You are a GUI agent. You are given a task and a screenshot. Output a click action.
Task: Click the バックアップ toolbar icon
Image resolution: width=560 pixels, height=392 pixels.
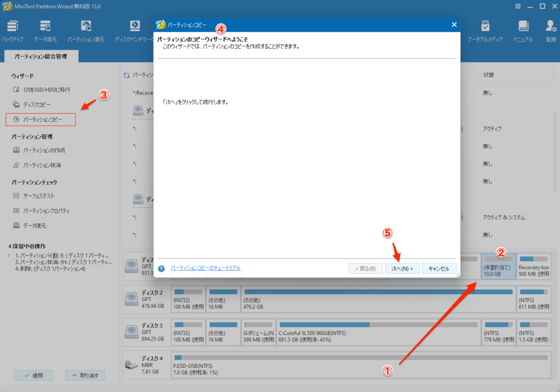coord(12,31)
